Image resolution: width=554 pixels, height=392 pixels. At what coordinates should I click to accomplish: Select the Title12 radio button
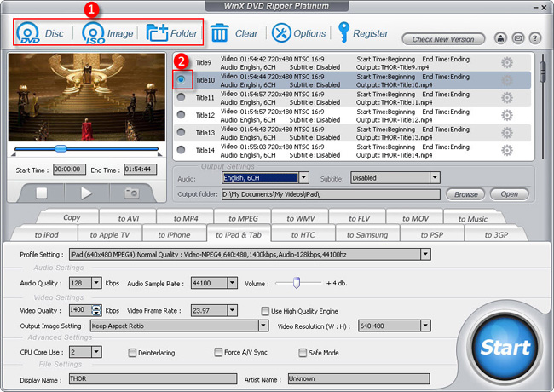coord(181,114)
